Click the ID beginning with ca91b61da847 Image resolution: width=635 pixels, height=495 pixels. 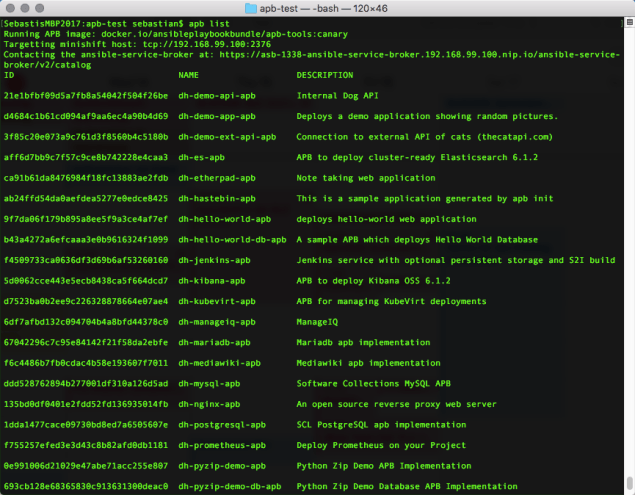coord(86,178)
